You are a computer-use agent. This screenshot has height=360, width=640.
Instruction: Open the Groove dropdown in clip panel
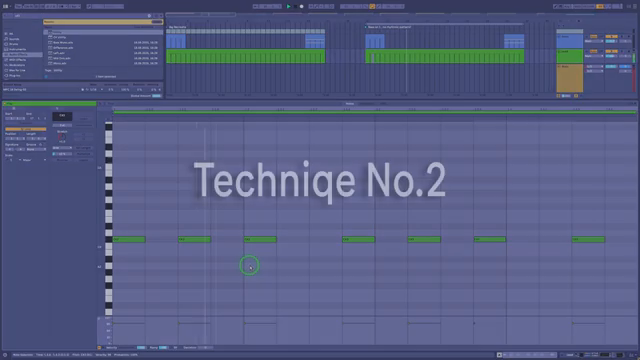tap(36, 149)
